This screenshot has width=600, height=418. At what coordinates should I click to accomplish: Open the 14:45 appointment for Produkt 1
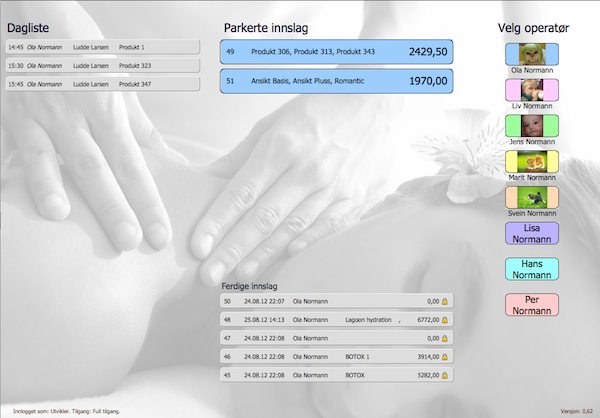coord(102,47)
